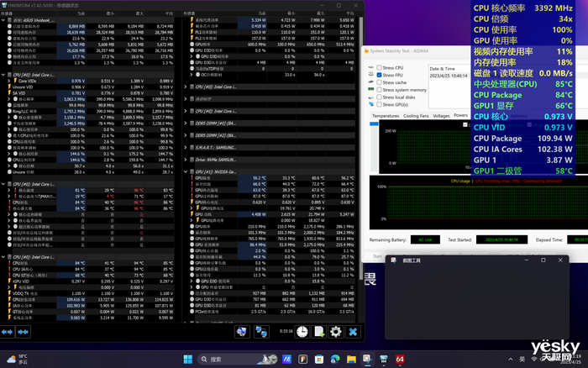Reset the HWiNFO clock timer
This screenshot has width=588, height=368.
[x=302, y=332]
